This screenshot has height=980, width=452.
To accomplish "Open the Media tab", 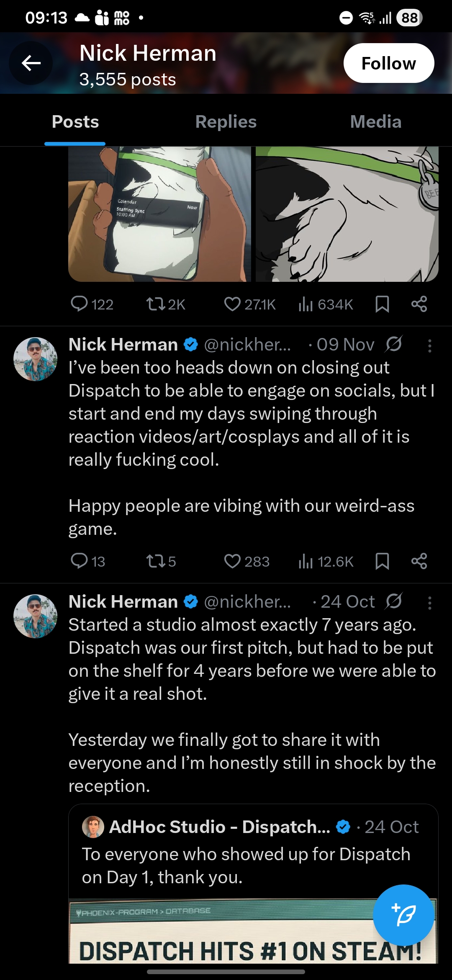I will [x=376, y=122].
